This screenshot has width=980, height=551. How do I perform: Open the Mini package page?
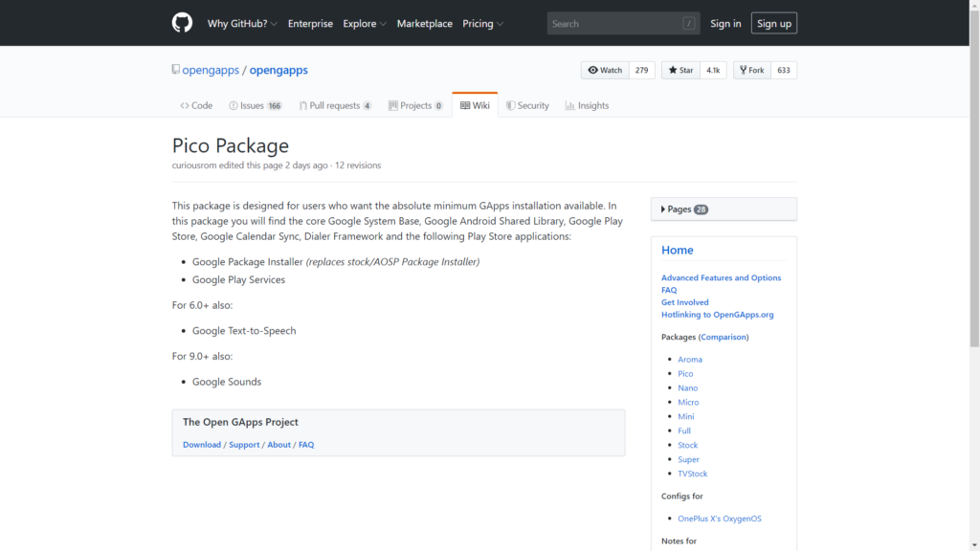685,417
